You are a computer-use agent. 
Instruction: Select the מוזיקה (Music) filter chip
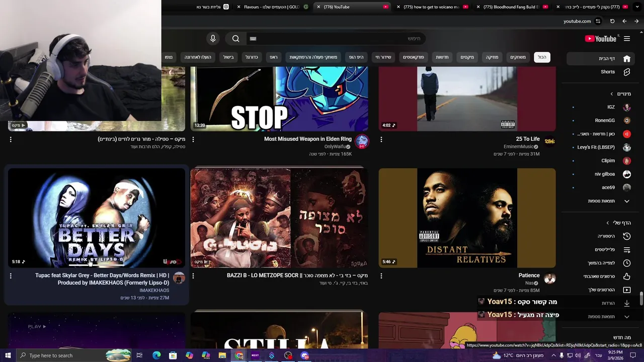(492, 57)
